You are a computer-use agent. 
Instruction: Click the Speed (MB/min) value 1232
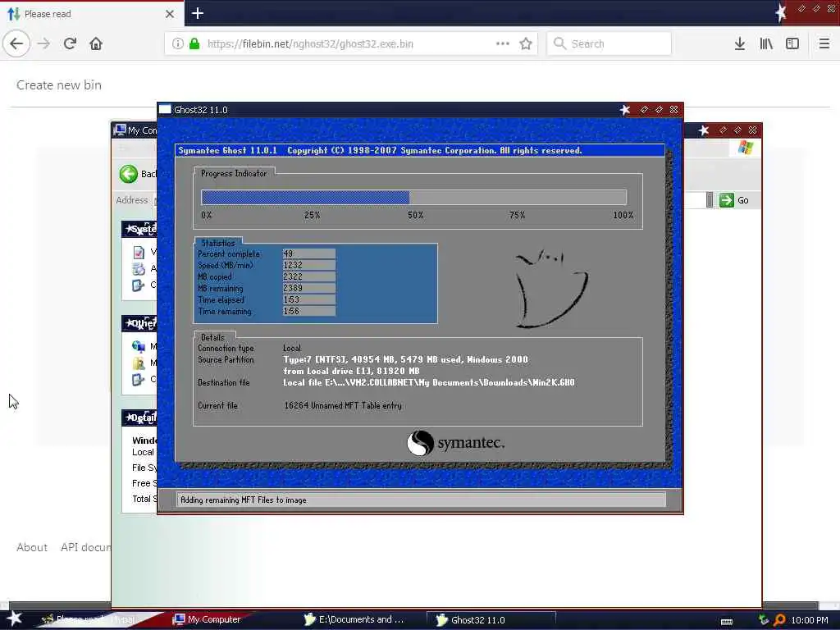click(309, 265)
